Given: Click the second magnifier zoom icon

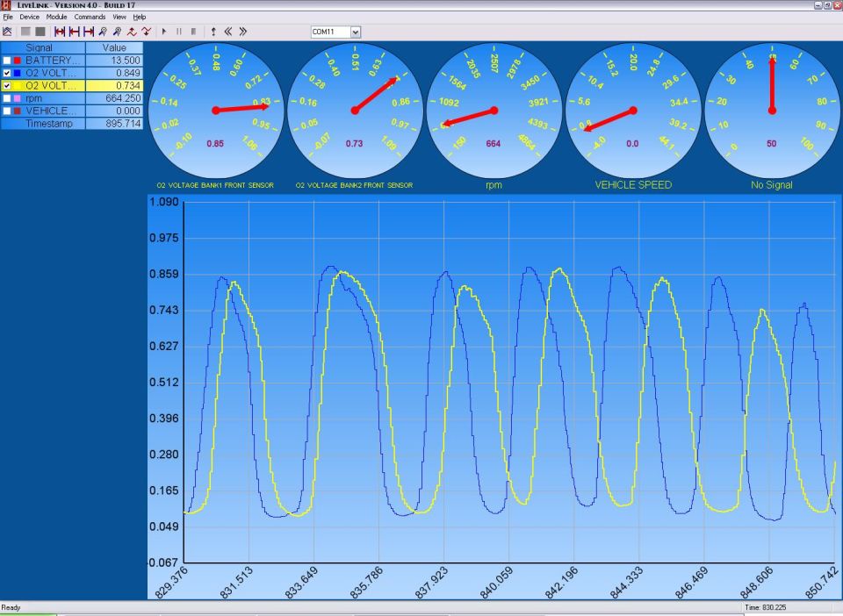Looking at the screenshot, I should [117, 32].
